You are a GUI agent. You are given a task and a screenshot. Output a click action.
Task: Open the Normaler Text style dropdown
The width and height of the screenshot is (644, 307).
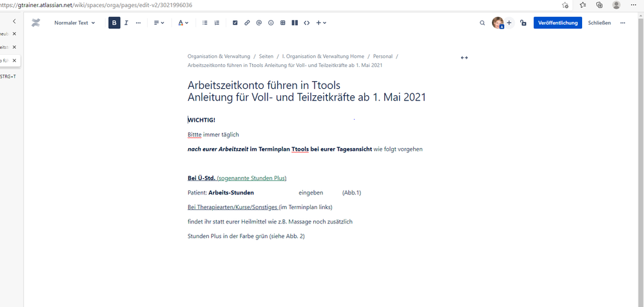coord(74,23)
